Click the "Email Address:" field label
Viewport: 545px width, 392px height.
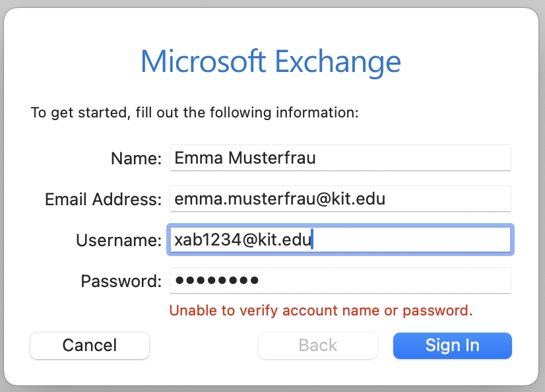[x=103, y=199]
